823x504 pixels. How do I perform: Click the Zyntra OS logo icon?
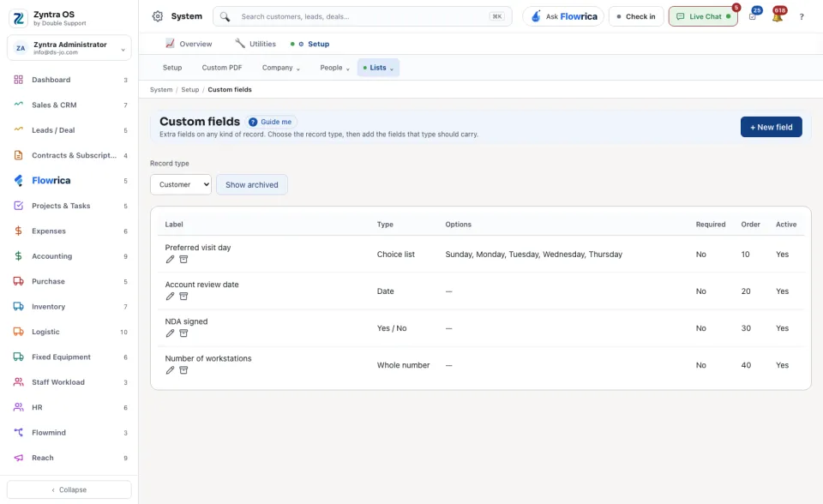(x=18, y=18)
